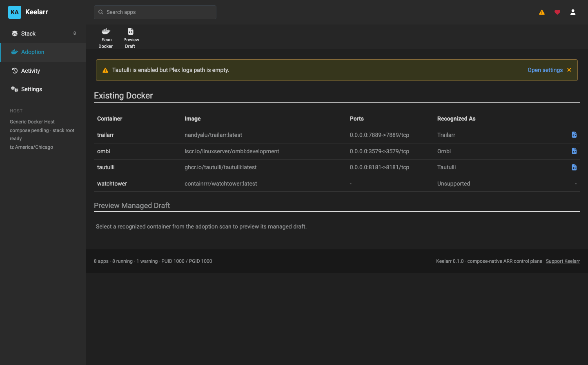588x365 pixels.
Task: Click the Keelarr KA logo
Action: click(15, 12)
